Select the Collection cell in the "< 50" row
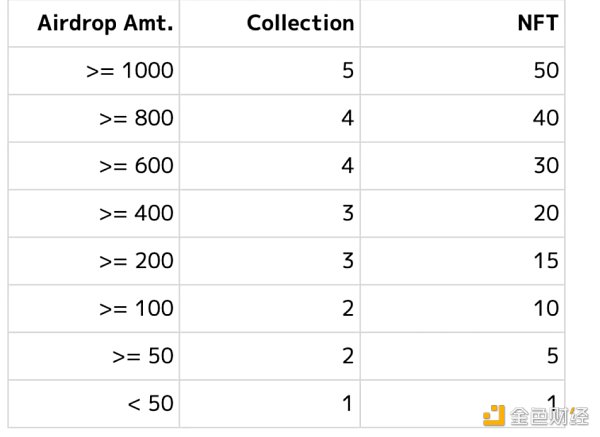The height and width of the screenshot is (437, 600). [346, 403]
